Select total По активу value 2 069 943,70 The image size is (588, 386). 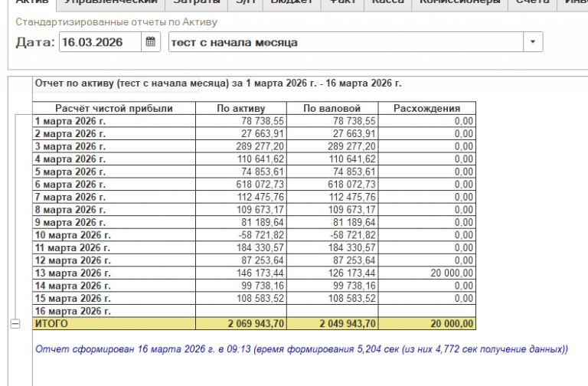tap(241, 324)
